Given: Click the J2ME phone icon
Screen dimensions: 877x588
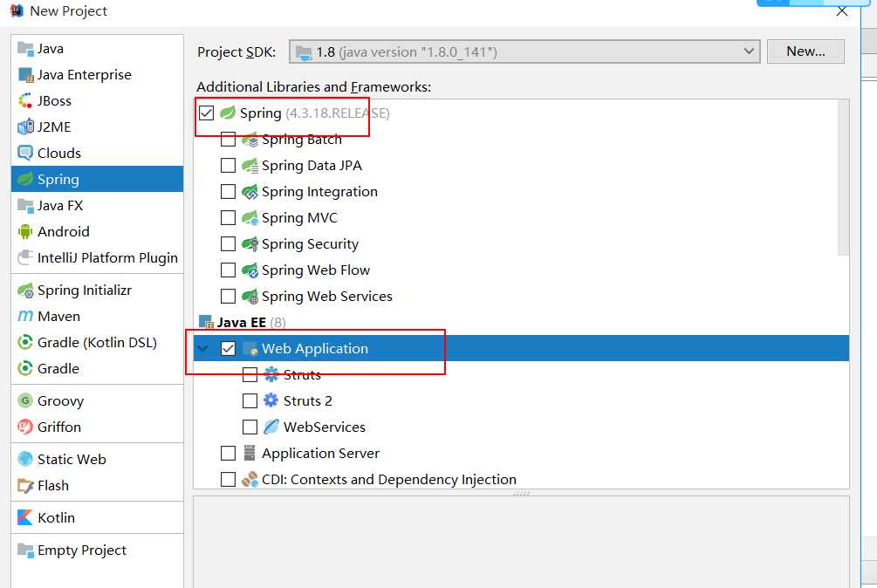Looking at the screenshot, I should 25,127.
